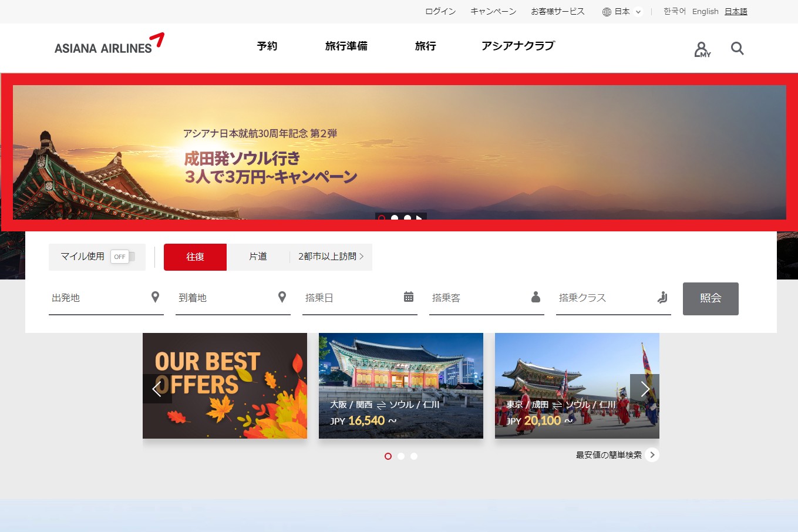Select the 片道 one-way tab

[258, 257]
